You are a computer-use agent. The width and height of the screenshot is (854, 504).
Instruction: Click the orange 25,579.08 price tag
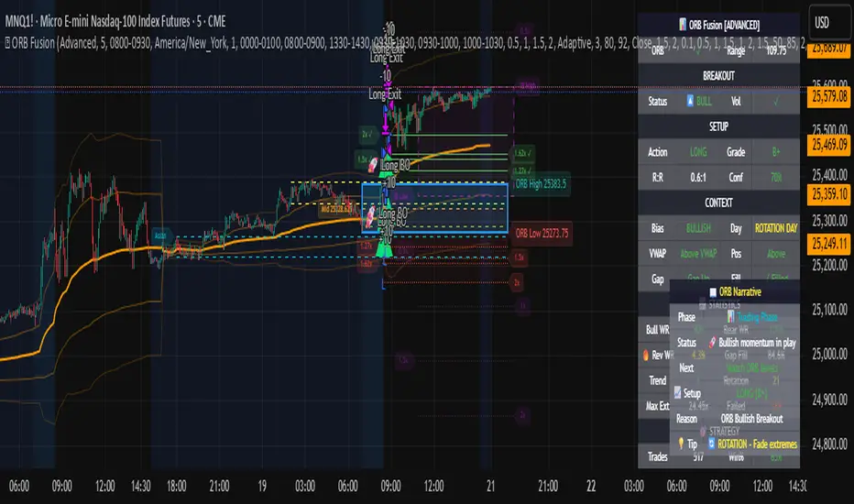click(x=828, y=96)
